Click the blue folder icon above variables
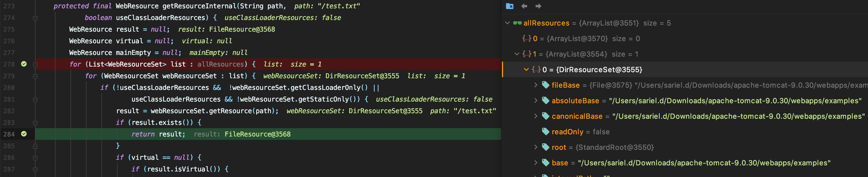The height and width of the screenshot is (177, 868). click(509, 6)
